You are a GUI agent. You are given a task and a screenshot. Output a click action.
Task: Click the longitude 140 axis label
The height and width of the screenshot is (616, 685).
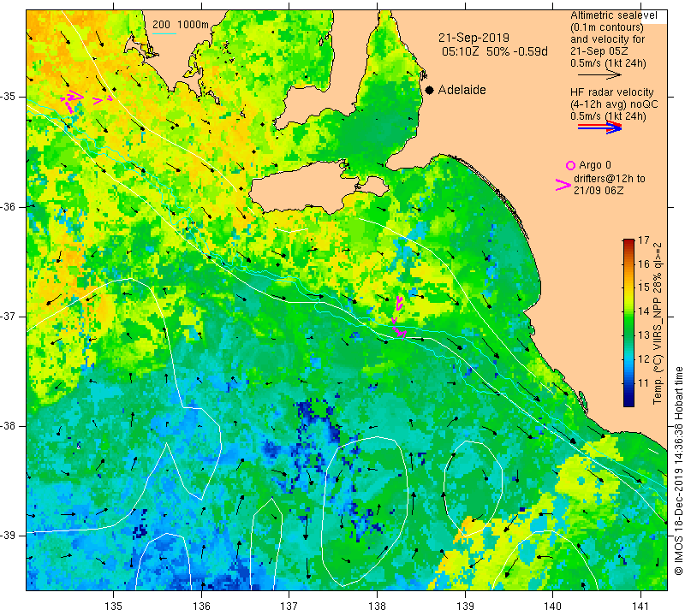tap(552, 606)
